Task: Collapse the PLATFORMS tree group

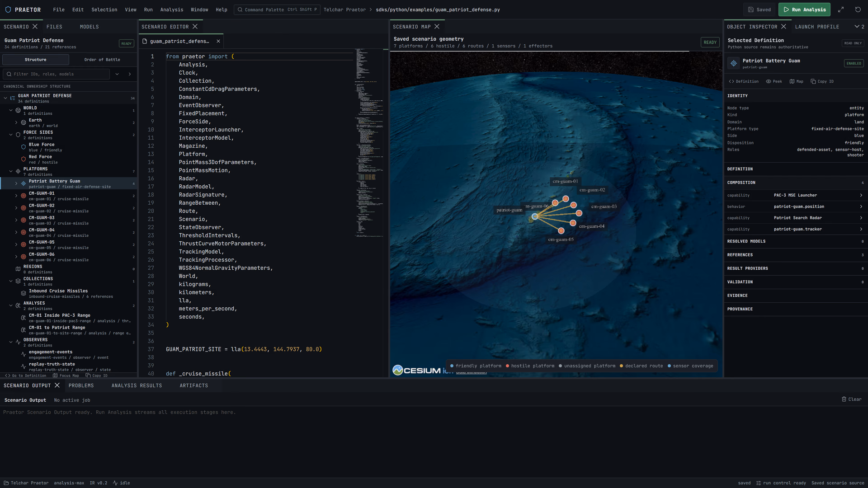Action: (11, 171)
